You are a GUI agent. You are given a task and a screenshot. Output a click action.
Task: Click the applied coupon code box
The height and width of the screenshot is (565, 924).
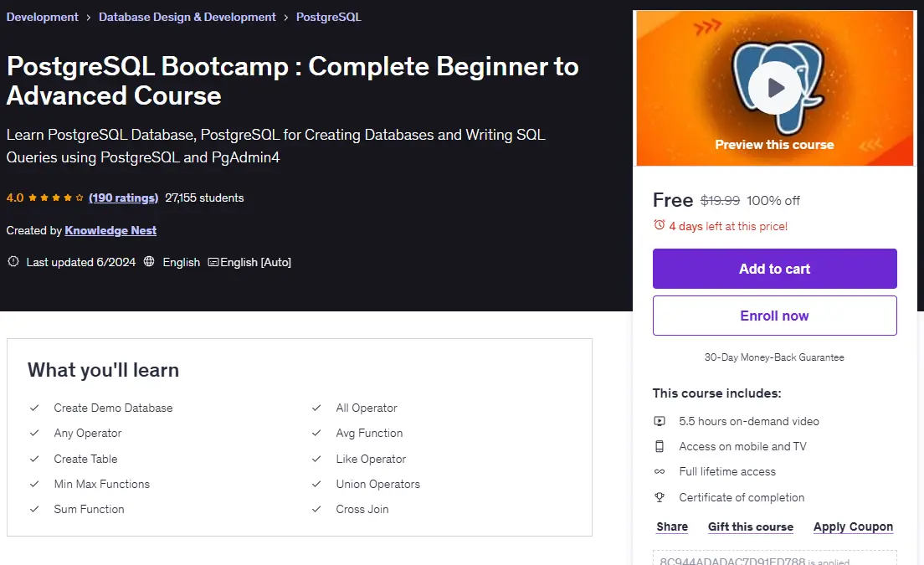[x=774, y=558]
